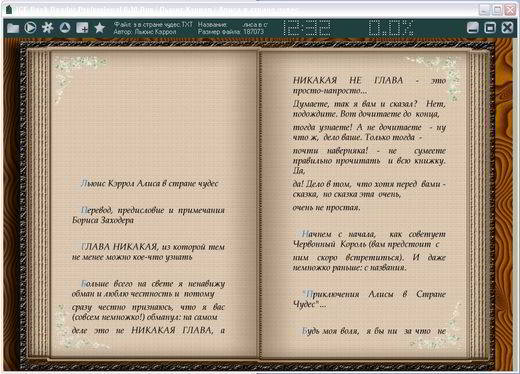Open the library folder icon

tap(13, 28)
